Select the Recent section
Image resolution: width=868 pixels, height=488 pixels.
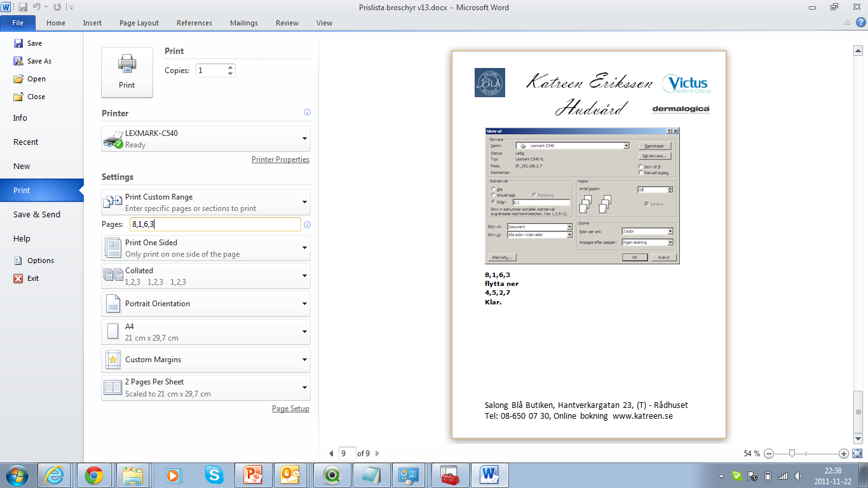tap(25, 142)
